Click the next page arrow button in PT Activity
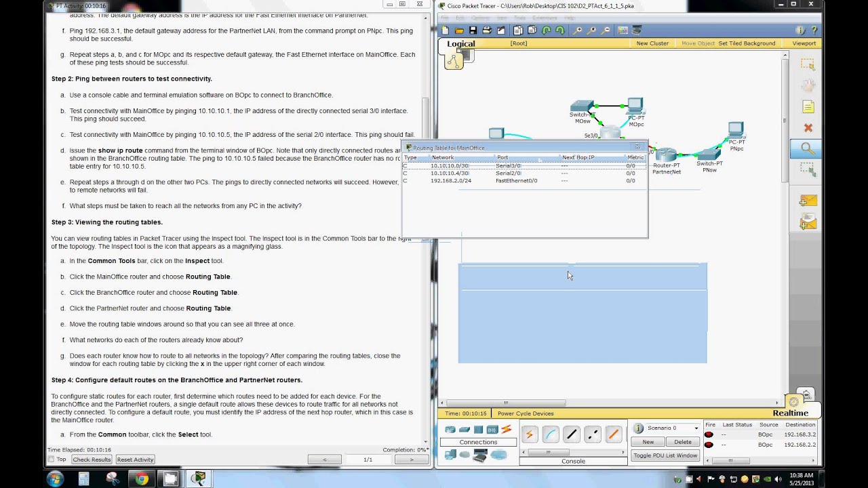Screen dimensions: 868x488 point(411,460)
